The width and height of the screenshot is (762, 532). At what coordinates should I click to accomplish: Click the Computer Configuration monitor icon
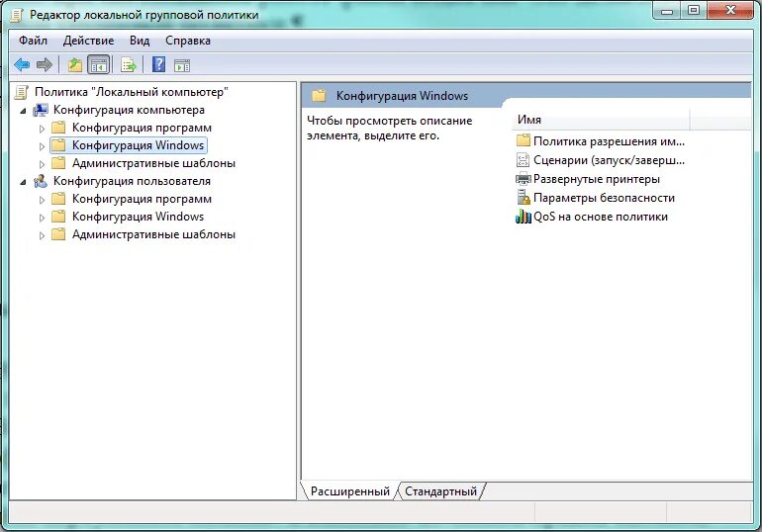(41, 110)
